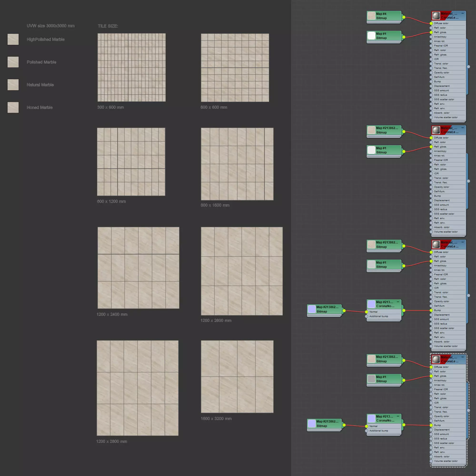Collapse the topmost material node using its minus
Image resolution: width=476 pixels, height=476 pixels.
[x=462, y=13]
